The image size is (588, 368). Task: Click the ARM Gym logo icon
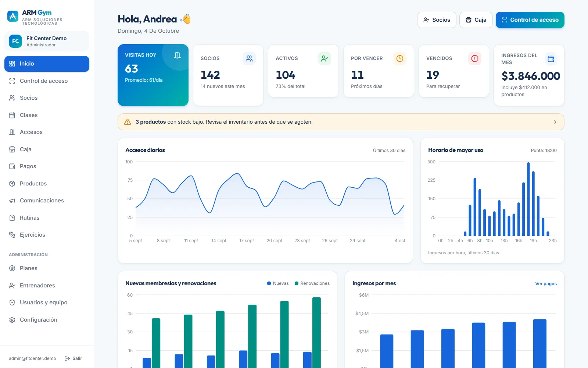point(13,16)
